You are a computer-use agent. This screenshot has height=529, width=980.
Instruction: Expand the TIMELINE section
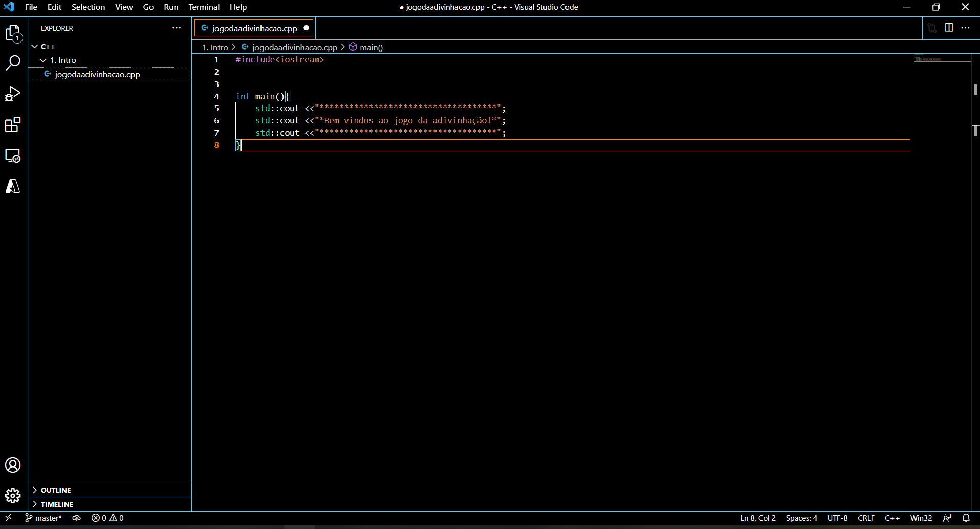(x=110, y=504)
